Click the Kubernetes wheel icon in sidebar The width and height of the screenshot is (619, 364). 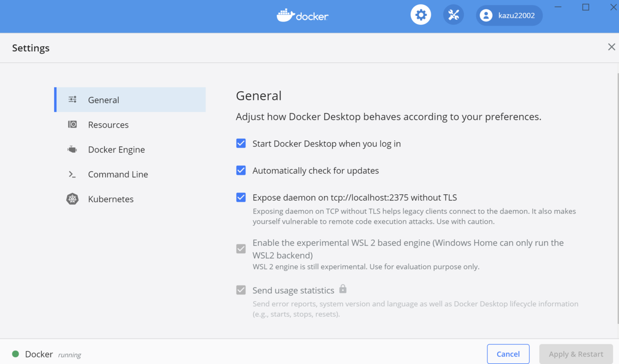pos(72,199)
